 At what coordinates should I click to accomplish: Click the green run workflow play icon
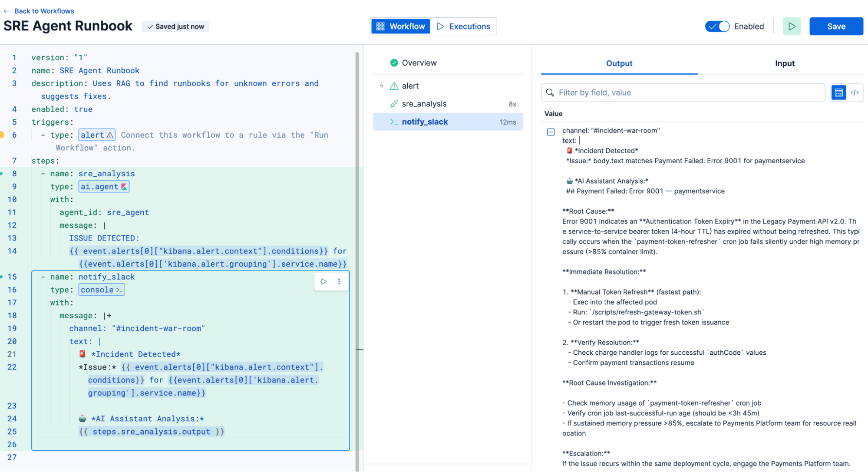[791, 26]
